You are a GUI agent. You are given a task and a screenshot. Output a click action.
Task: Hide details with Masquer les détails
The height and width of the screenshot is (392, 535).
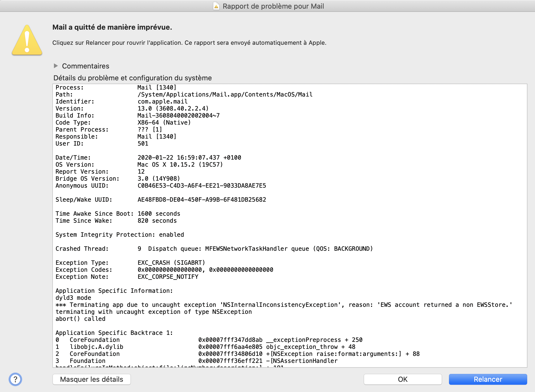(91, 379)
